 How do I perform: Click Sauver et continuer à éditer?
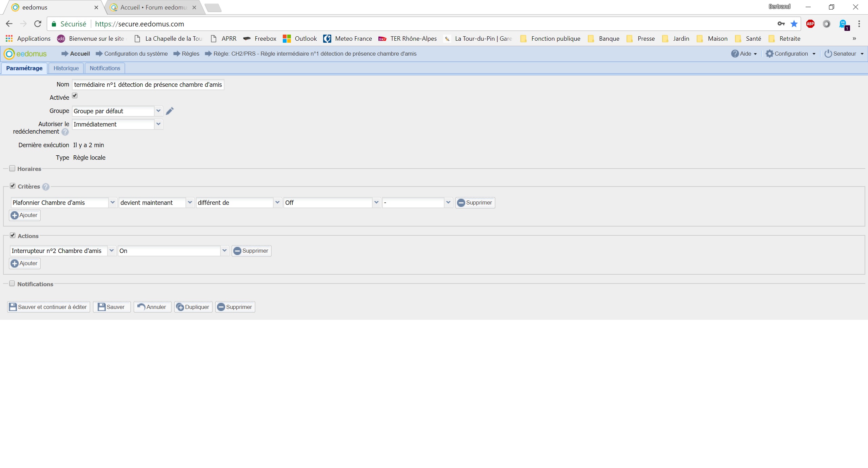click(x=48, y=307)
